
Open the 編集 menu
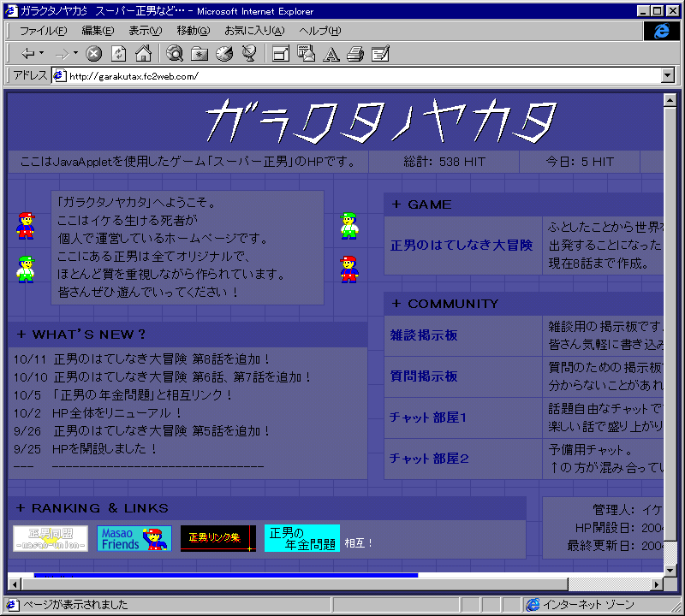pos(98,31)
